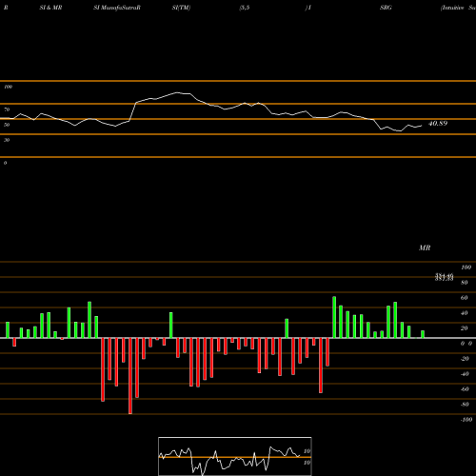
Task: Click the MR axis label 80
Action: (x=465, y=283)
